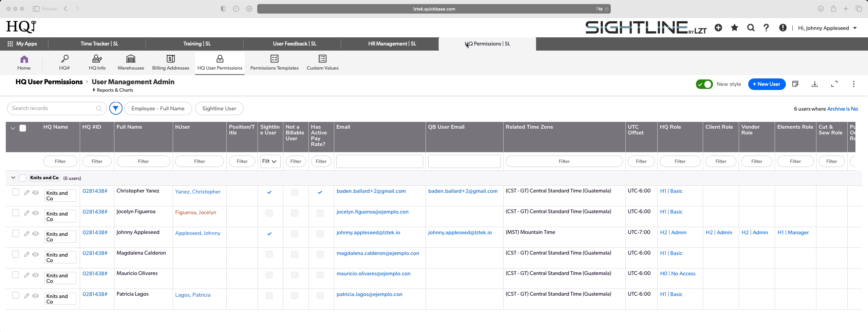Click the Billing Addresses icon
Screen dimensions: 868x332
[170, 62]
